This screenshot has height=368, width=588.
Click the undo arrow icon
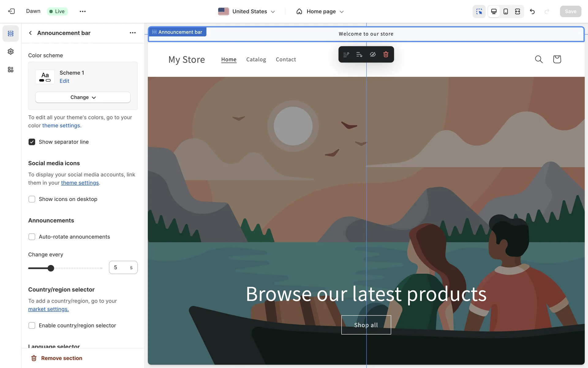pyautogui.click(x=532, y=11)
